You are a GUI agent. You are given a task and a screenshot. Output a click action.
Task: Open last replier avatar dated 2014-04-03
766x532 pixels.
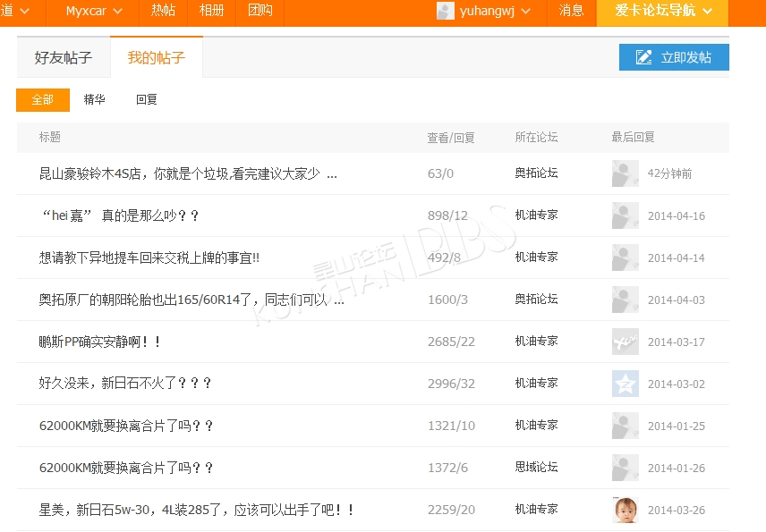pyautogui.click(x=626, y=300)
